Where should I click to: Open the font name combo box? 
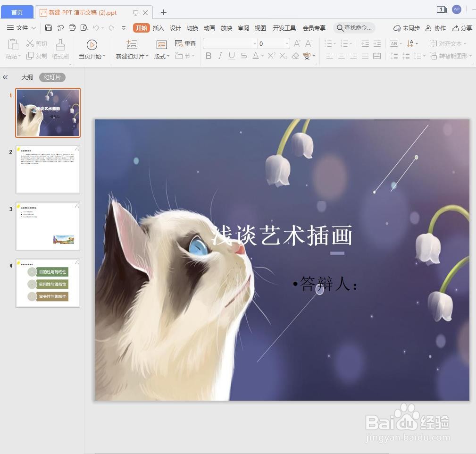[x=230, y=43]
